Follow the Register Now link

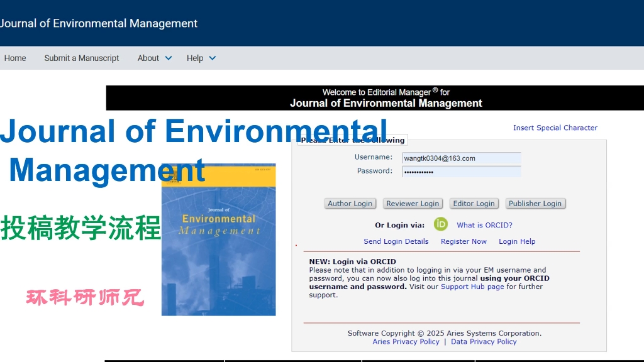click(464, 241)
